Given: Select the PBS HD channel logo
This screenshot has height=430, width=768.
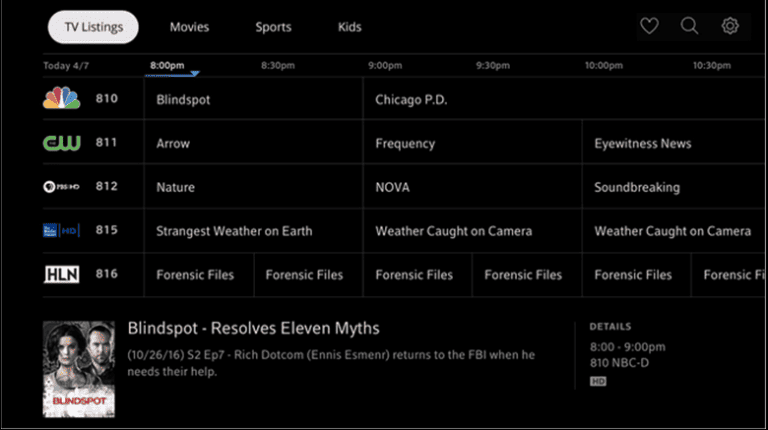Looking at the screenshot, I should tap(62, 187).
